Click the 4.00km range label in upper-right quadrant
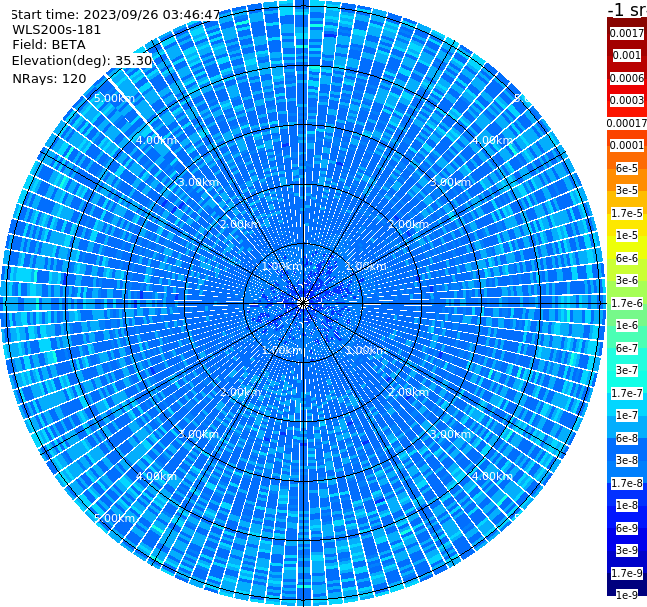Image resolution: width=647 pixels, height=607 pixels. (x=492, y=140)
